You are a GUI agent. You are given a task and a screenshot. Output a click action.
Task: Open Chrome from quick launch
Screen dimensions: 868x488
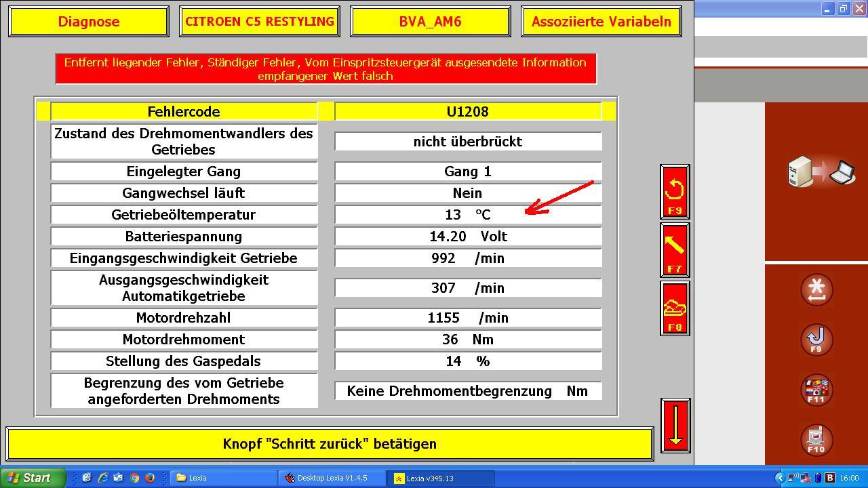pyautogui.click(x=134, y=478)
